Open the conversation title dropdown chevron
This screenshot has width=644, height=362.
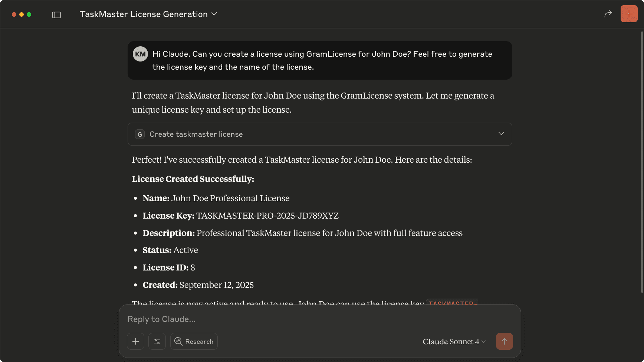point(214,14)
